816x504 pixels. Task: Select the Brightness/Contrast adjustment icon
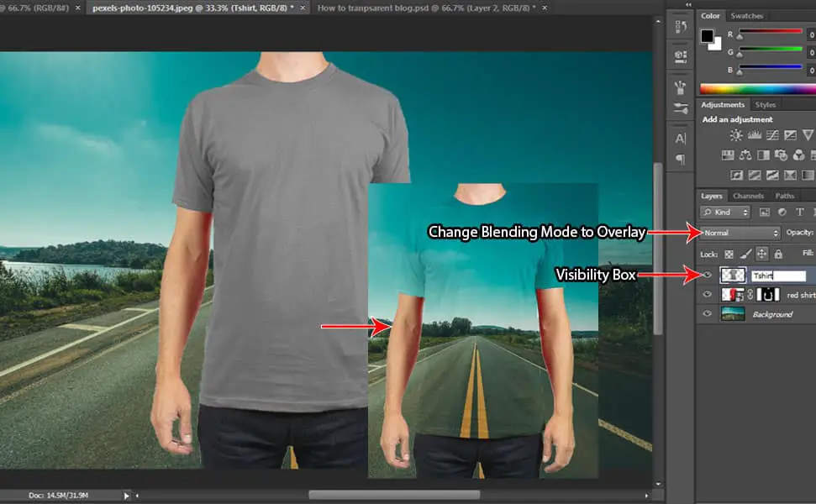pyautogui.click(x=736, y=134)
